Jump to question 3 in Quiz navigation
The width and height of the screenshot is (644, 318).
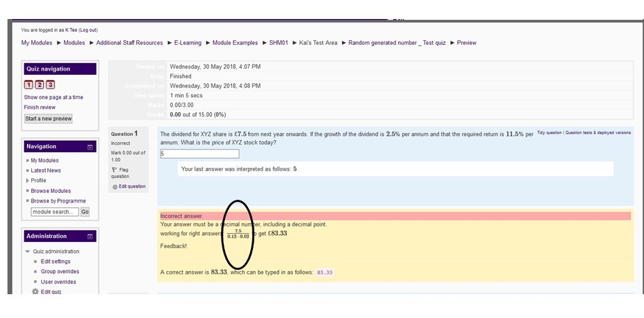click(50, 85)
